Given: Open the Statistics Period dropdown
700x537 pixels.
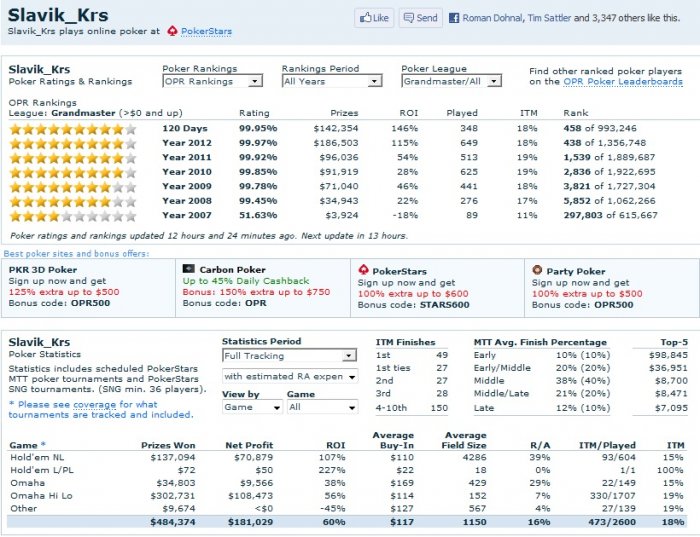Looking at the screenshot, I should point(289,356).
